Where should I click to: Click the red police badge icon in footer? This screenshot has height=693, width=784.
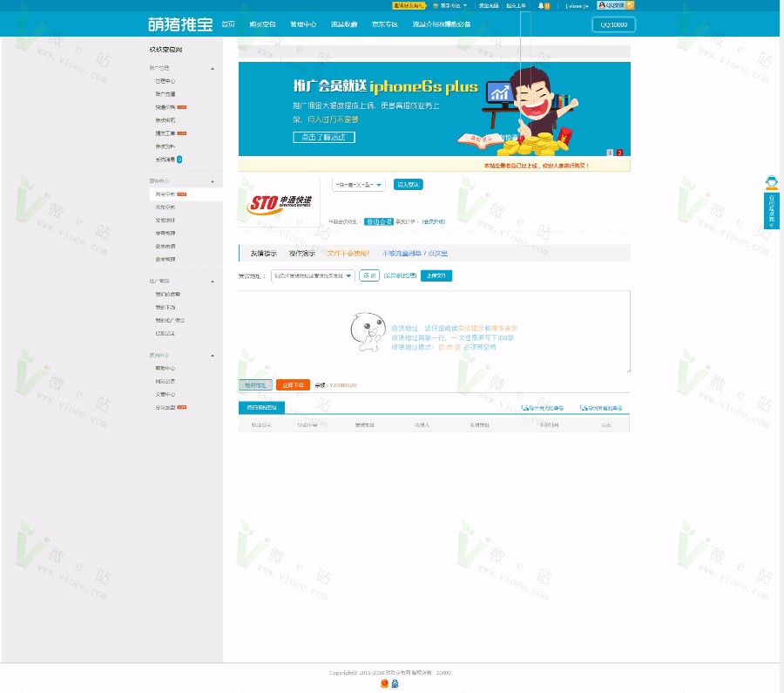click(384, 683)
